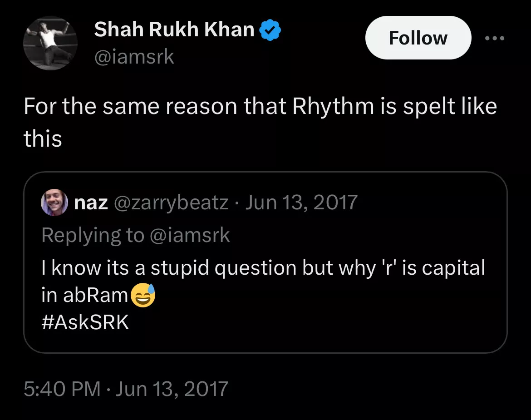Open the three-dot more options menu

point(494,39)
